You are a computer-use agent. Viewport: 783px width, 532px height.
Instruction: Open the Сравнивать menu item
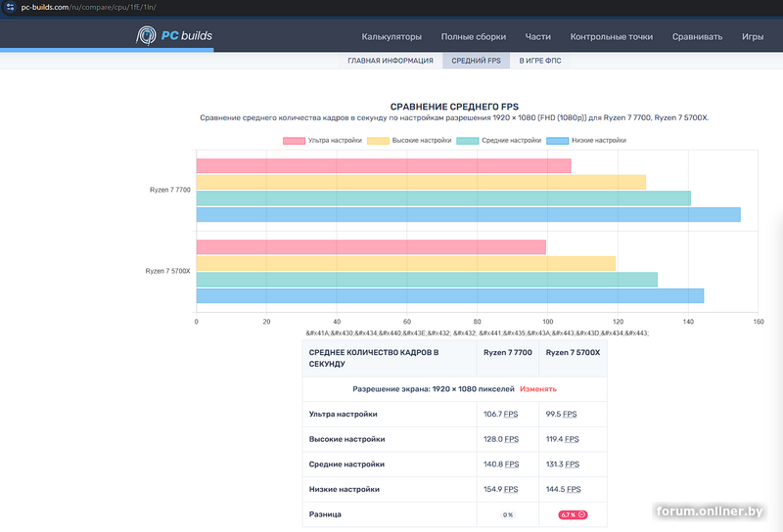coord(697,37)
